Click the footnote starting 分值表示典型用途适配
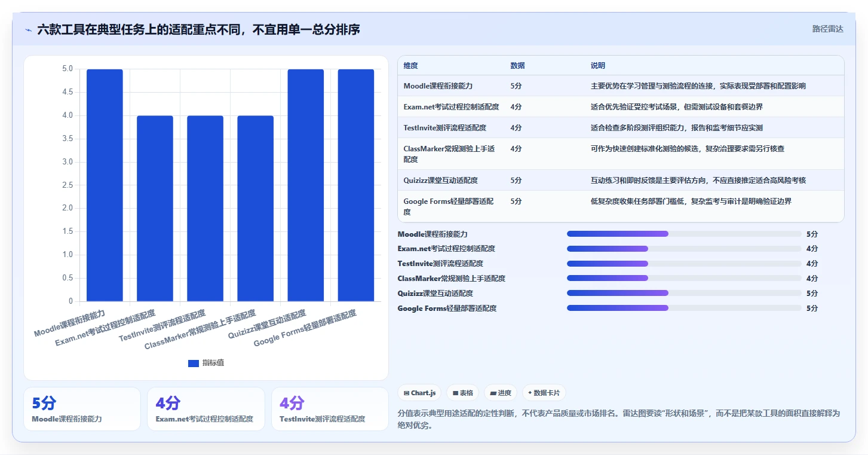 [618, 420]
